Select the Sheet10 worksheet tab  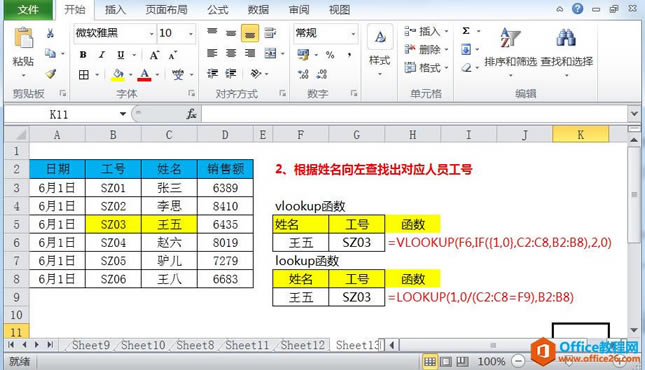click(x=143, y=345)
